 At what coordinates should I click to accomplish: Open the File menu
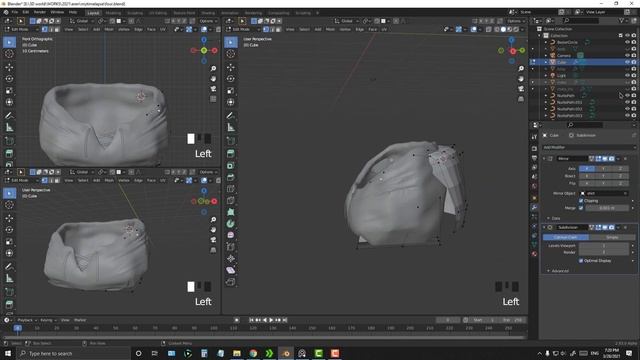(x=15, y=12)
